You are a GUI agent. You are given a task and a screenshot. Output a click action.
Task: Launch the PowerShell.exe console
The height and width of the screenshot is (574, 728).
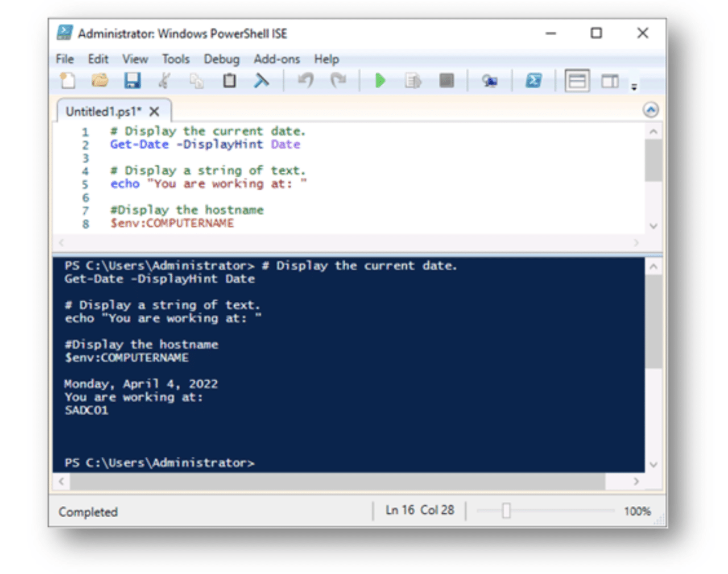533,81
